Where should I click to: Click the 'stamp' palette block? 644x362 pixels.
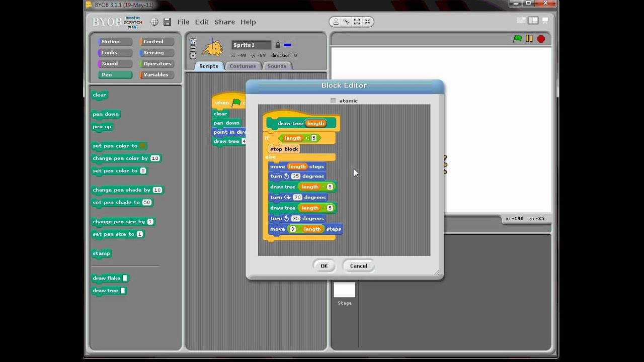[101, 253]
